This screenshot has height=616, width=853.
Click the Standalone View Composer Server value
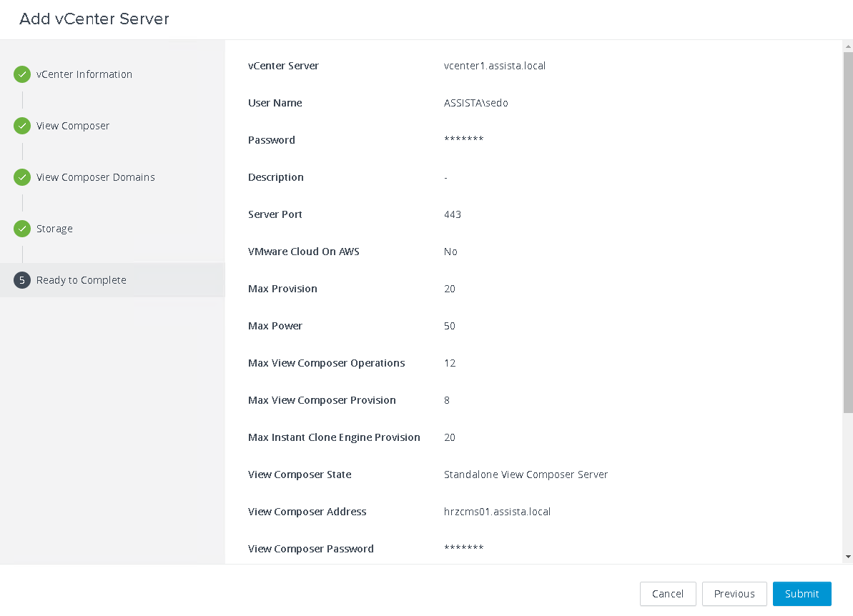point(526,475)
